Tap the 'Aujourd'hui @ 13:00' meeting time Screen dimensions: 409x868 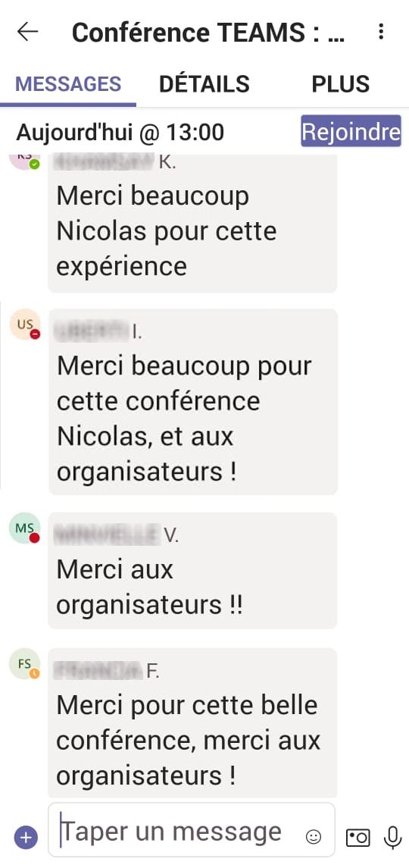tap(120, 133)
